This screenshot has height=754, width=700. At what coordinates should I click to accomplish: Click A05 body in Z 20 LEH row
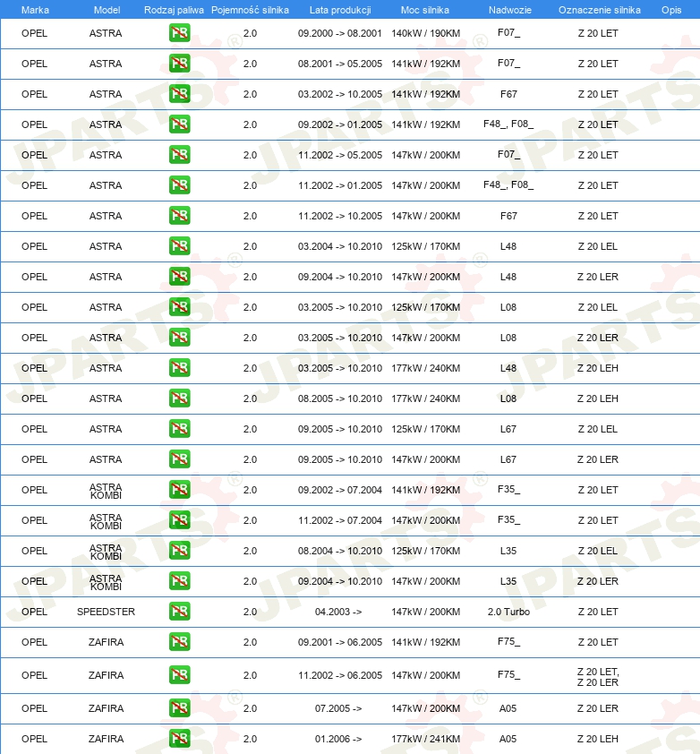(x=508, y=739)
